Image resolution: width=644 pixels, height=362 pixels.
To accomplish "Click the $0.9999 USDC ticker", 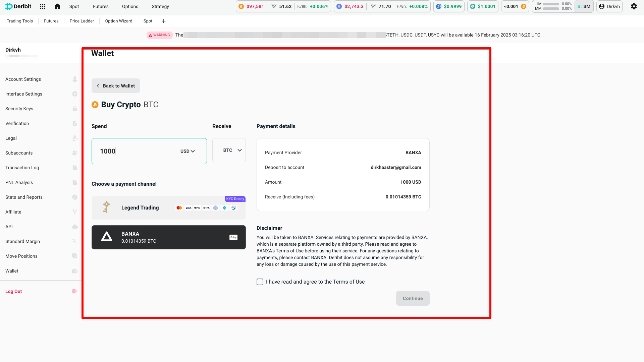I will coord(449,6).
